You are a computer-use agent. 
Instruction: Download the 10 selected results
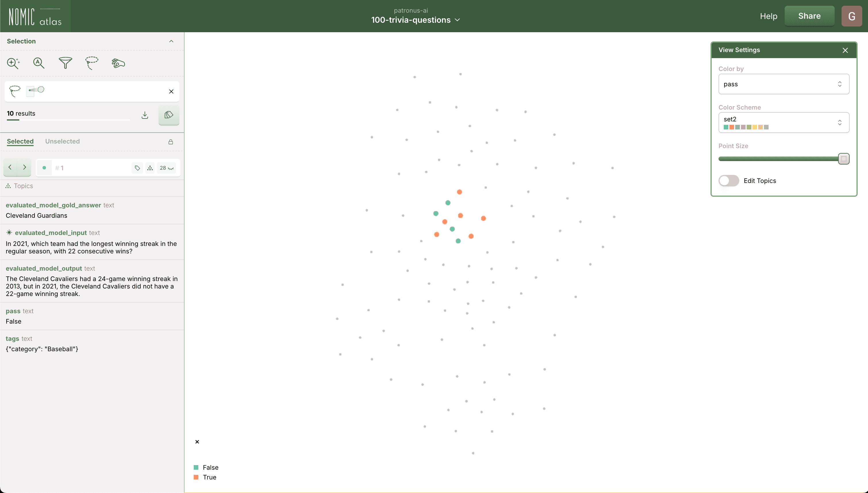[145, 115]
